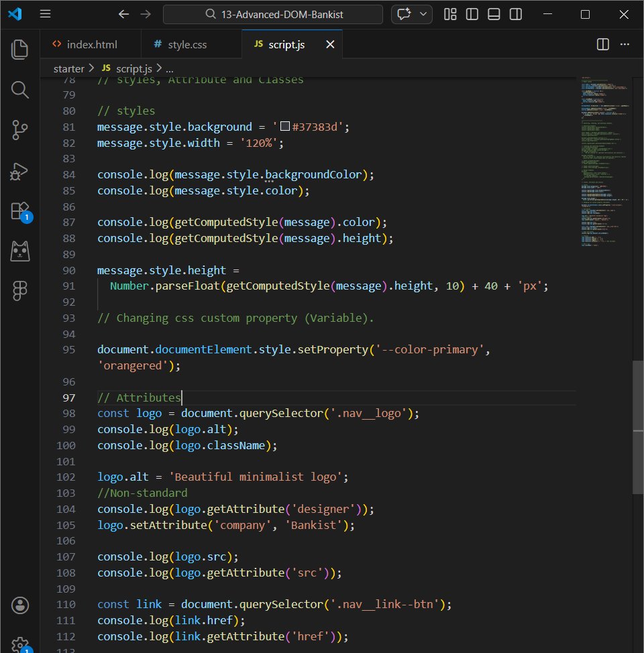The image size is (644, 653).
Task: Open the Copilot dropdown chevron in title bar
Action: tap(422, 13)
